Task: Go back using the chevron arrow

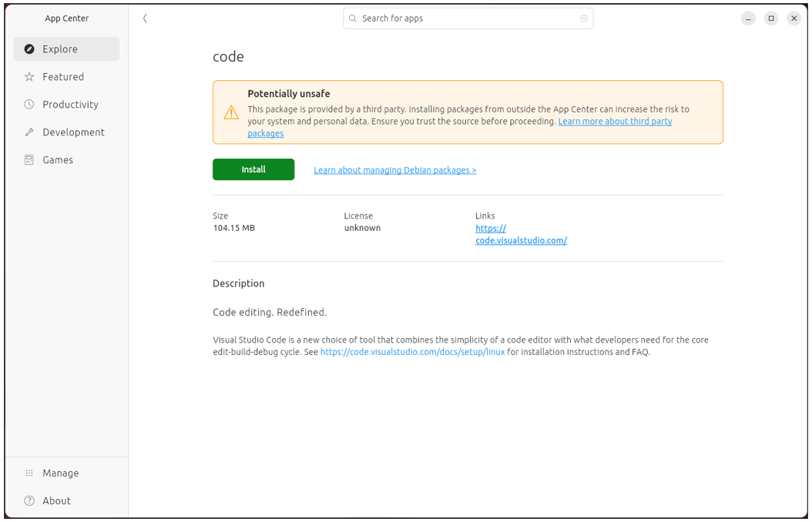Action: click(x=145, y=18)
